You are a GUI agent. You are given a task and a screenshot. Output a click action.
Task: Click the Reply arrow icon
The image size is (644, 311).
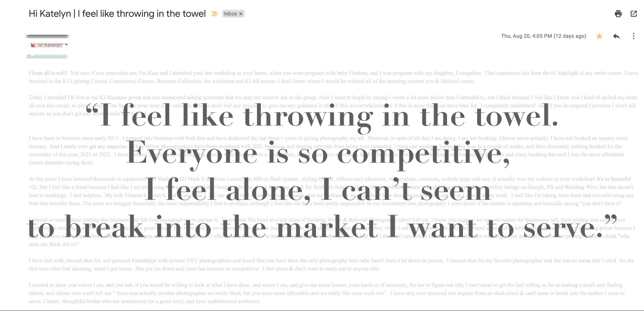616,36
